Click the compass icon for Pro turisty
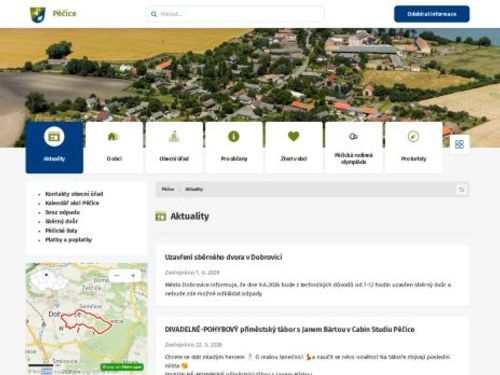This screenshot has width=500, height=375. (x=413, y=136)
